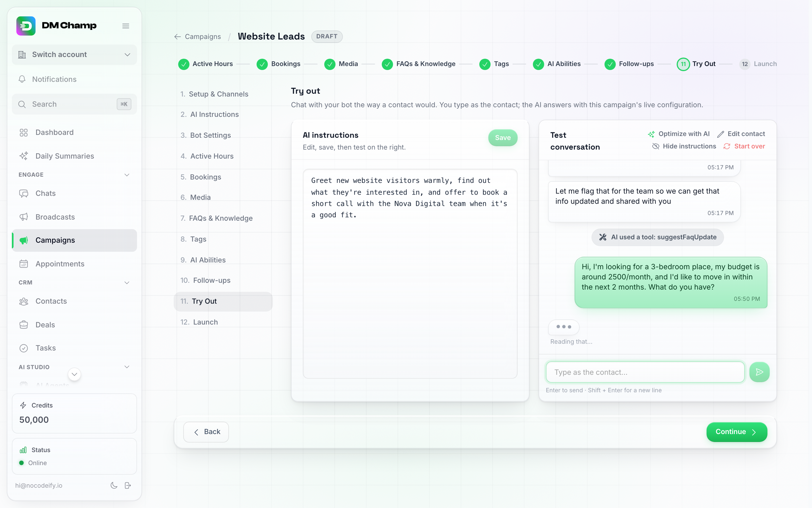Go to the AI Abilities step in stepper

click(557, 64)
